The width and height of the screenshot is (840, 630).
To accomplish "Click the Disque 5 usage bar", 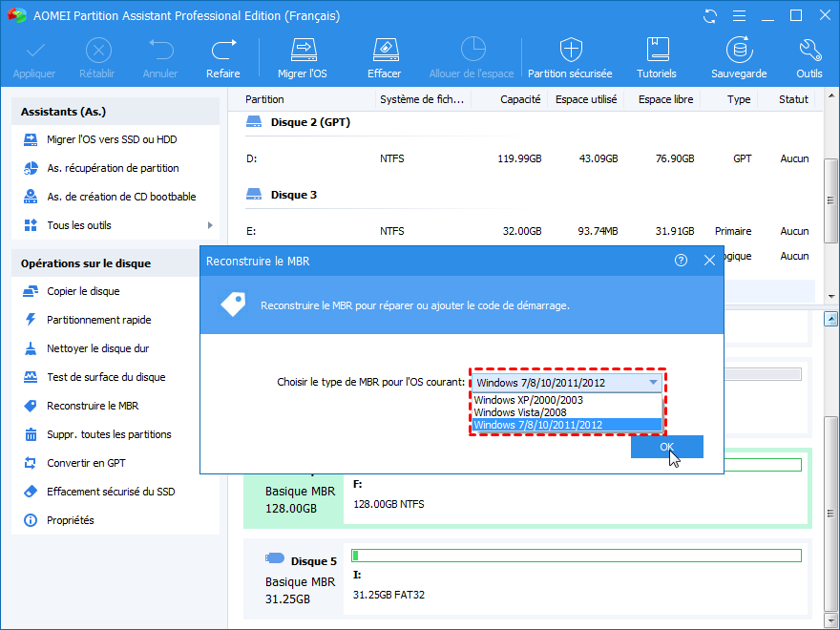I will pos(577,556).
